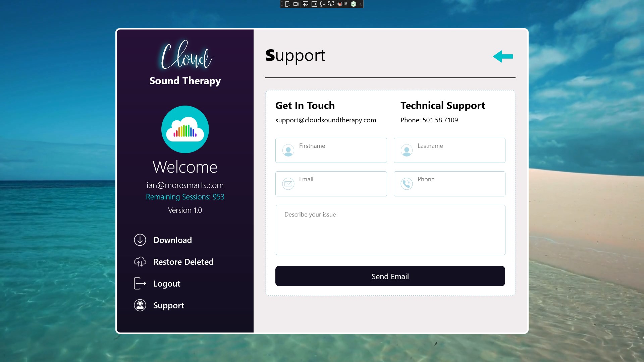
Task: Click the Describe your issue text area
Action: point(390,230)
